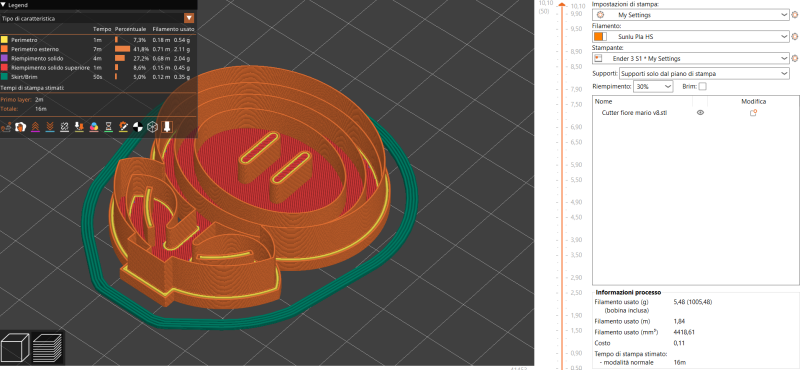This screenshot has width=800, height=370.
Task: Toggle retractions icon in legend toolbar
Action: [x=36, y=127]
